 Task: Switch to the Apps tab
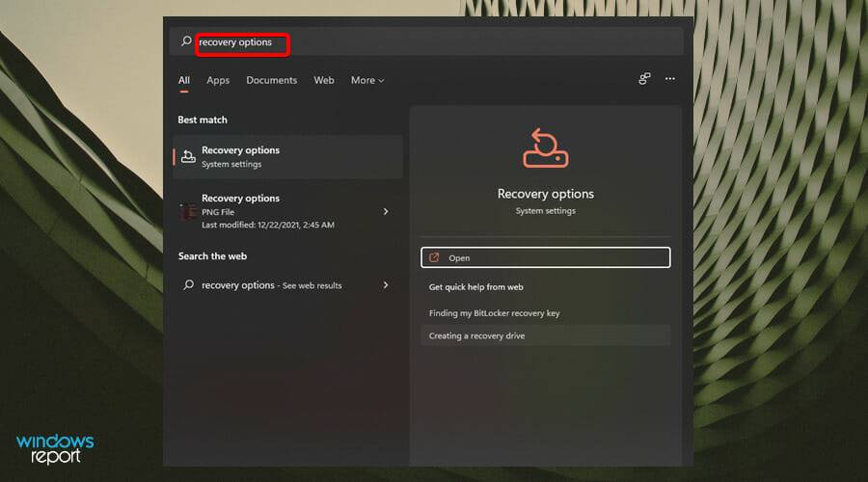tap(218, 80)
